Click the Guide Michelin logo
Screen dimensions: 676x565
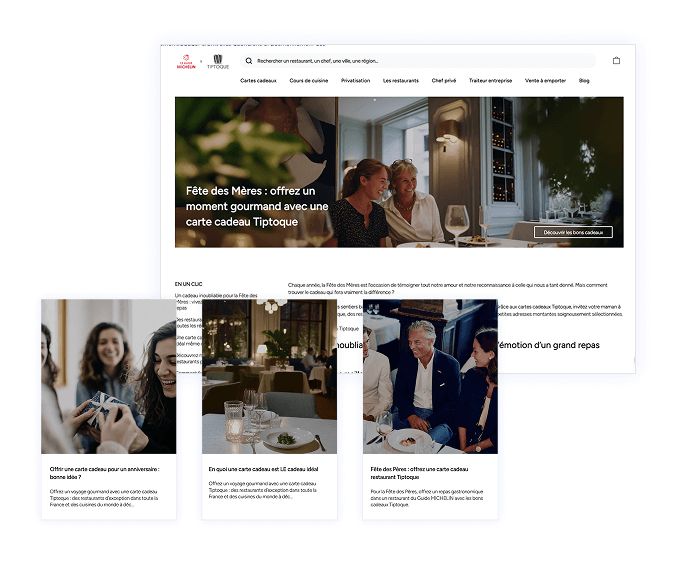click(x=186, y=62)
